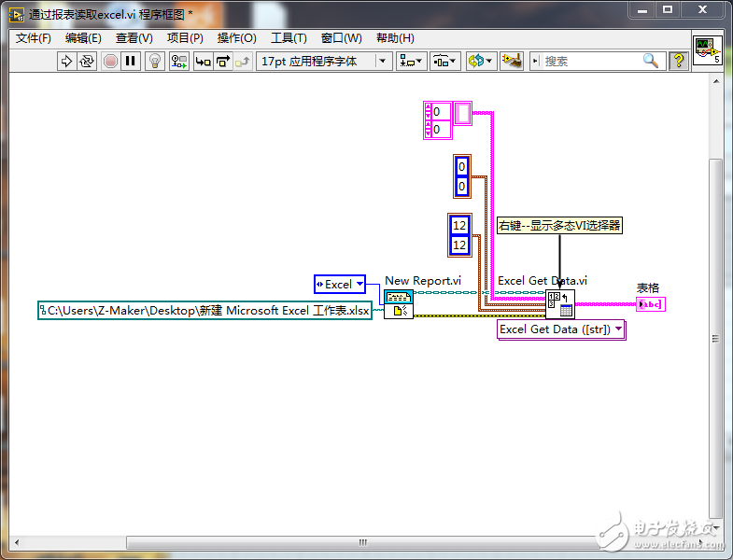Click the Excel Get Data.vi label text
733x560 pixels.
(x=543, y=281)
